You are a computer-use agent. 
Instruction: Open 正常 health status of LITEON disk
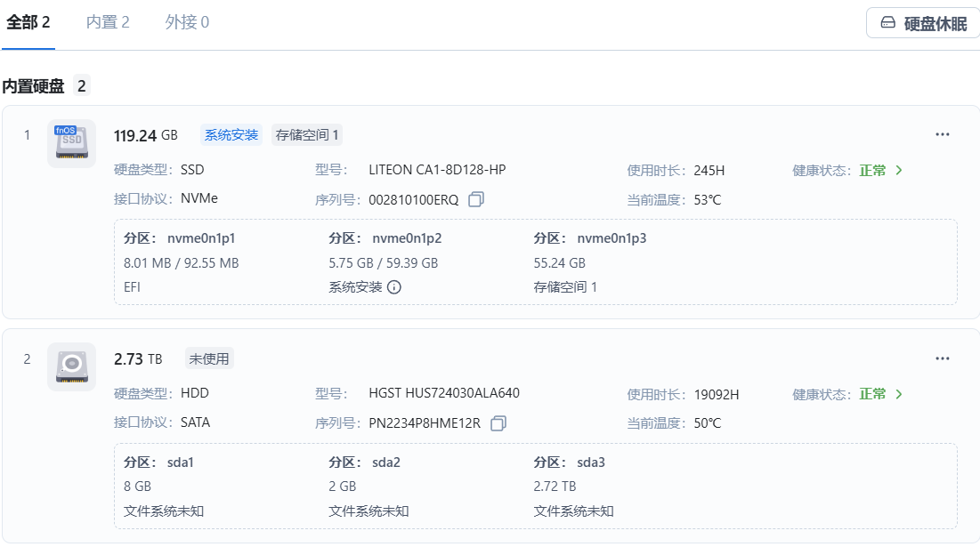[x=872, y=171]
